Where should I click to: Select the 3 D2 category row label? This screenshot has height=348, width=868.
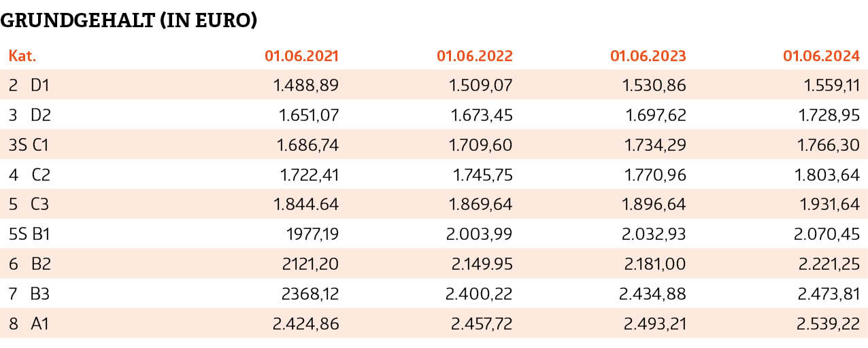(30, 116)
